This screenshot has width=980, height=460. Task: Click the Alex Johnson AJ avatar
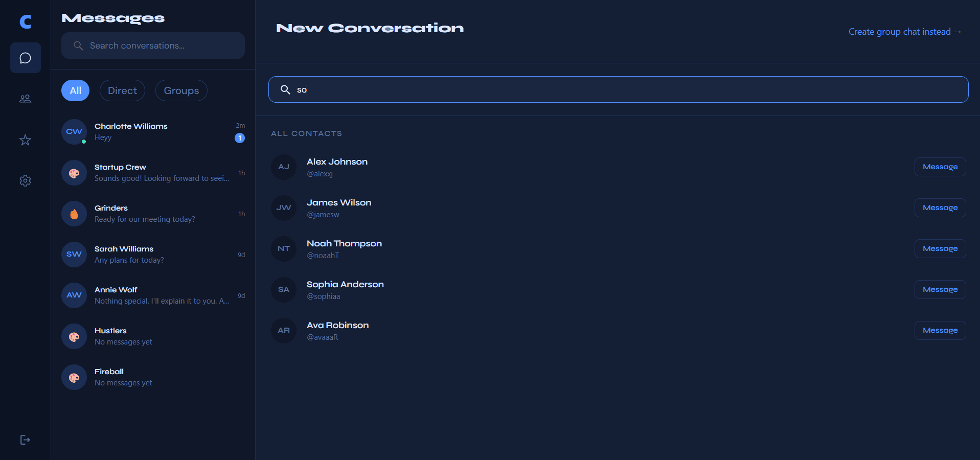[x=284, y=167]
